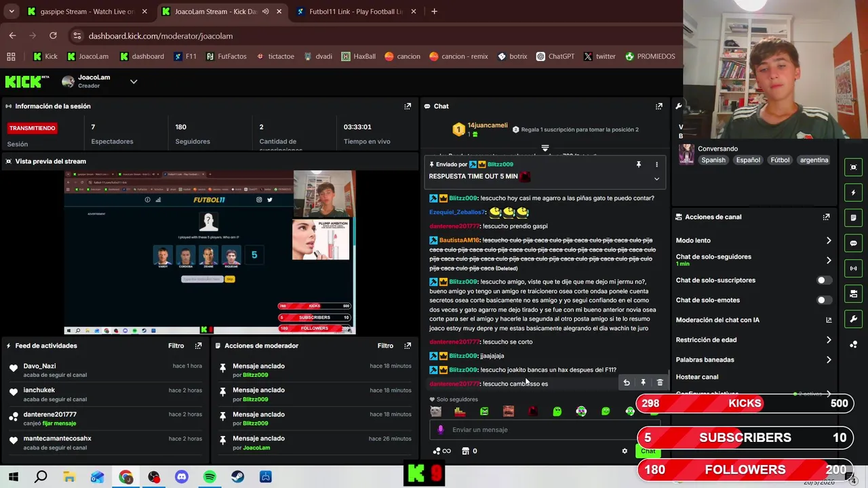Toggle Chat de solo-emotes switch

click(x=823, y=300)
